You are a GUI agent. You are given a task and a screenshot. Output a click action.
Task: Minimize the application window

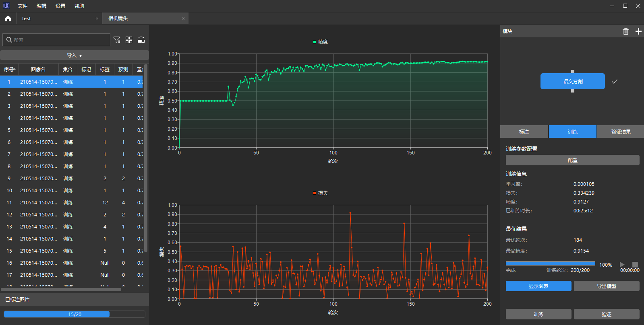click(x=612, y=6)
